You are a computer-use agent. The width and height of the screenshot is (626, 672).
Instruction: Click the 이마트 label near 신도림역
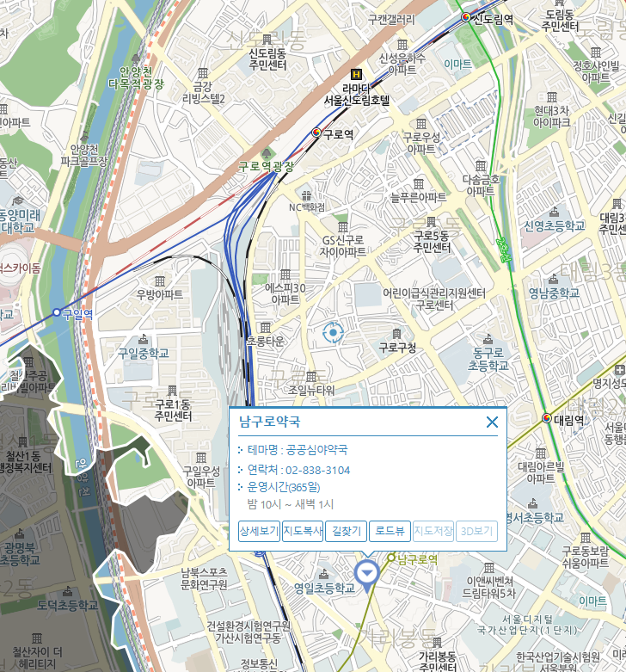click(457, 65)
